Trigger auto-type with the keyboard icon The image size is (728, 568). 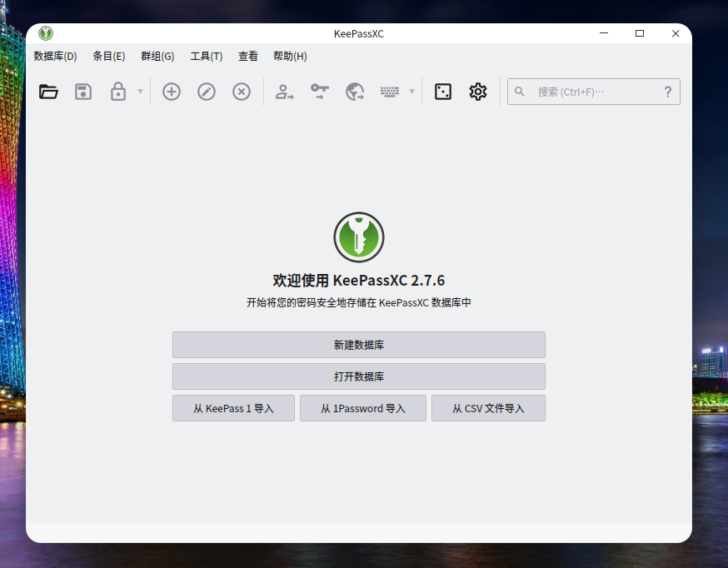pyautogui.click(x=391, y=92)
